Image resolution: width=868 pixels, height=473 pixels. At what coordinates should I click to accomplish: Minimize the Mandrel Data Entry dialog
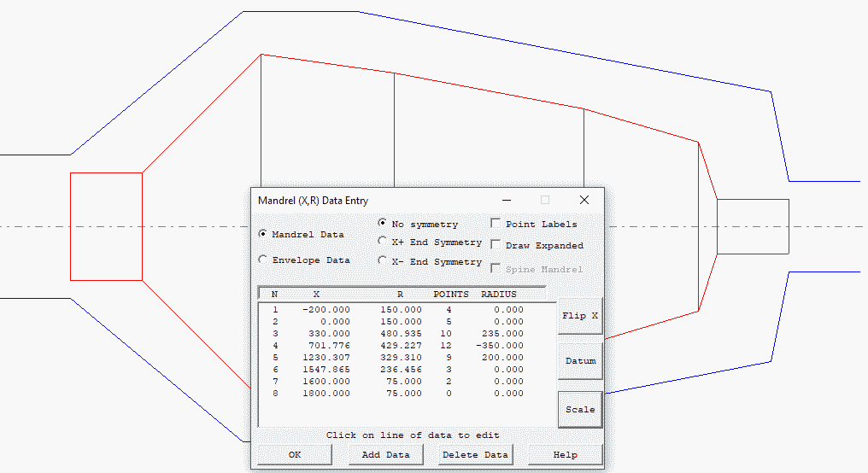tap(506, 201)
